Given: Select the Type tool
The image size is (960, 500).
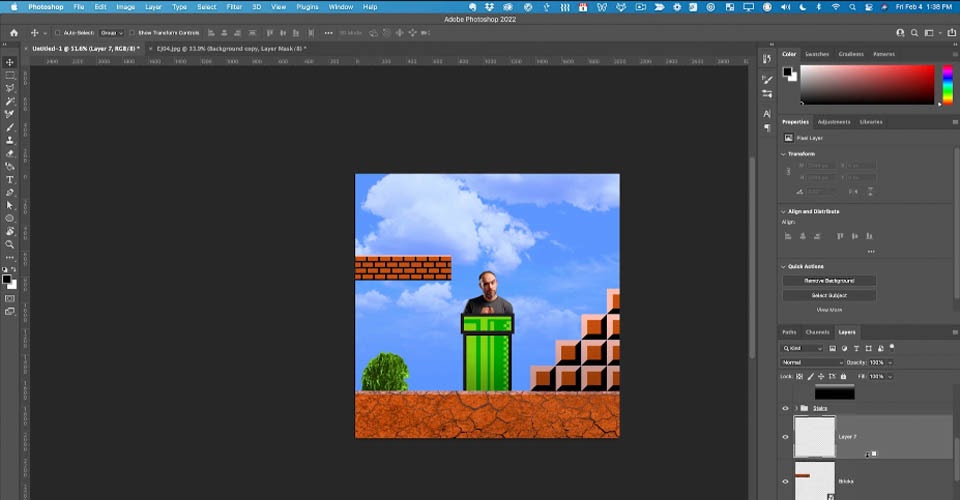Looking at the screenshot, I should (x=10, y=179).
